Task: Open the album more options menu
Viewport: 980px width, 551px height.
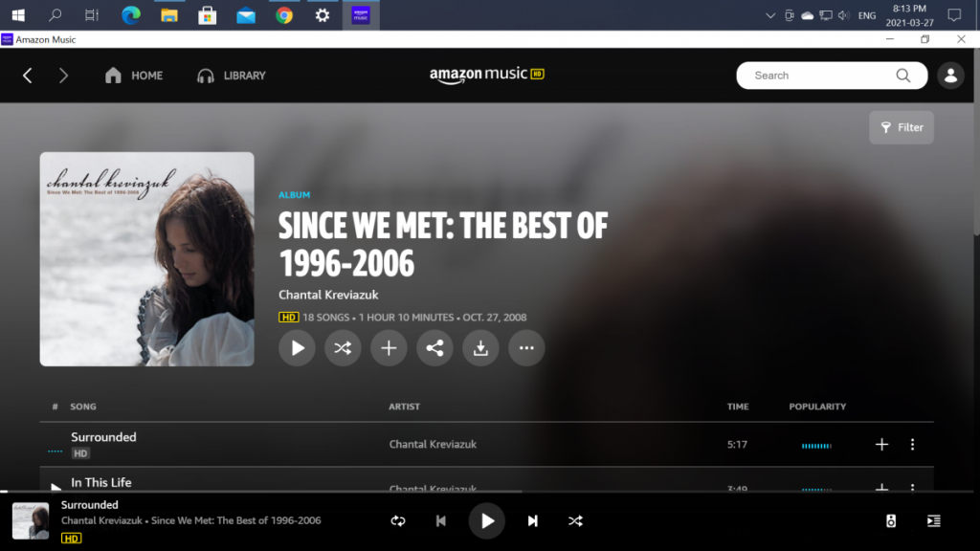Action: pyautogui.click(x=526, y=348)
